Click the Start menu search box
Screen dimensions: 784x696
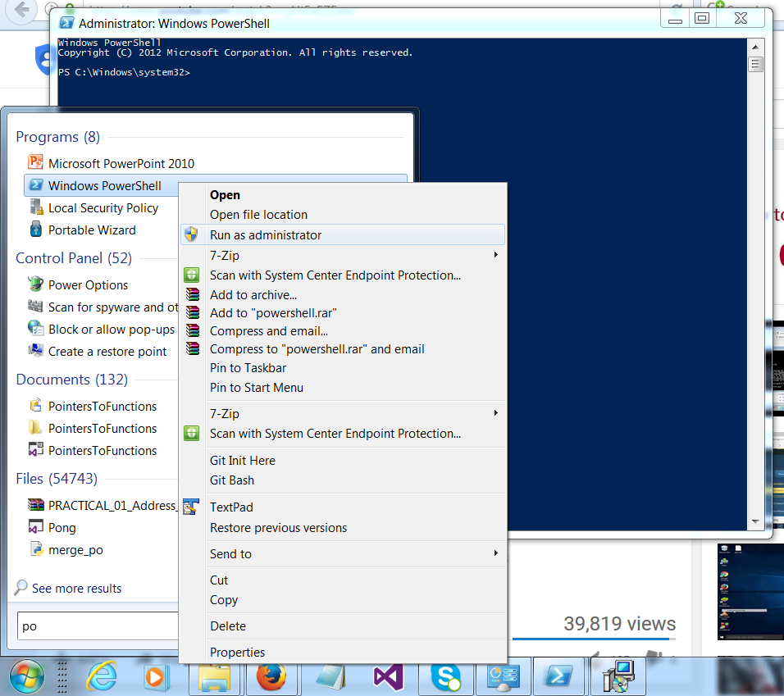[x=98, y=626]
